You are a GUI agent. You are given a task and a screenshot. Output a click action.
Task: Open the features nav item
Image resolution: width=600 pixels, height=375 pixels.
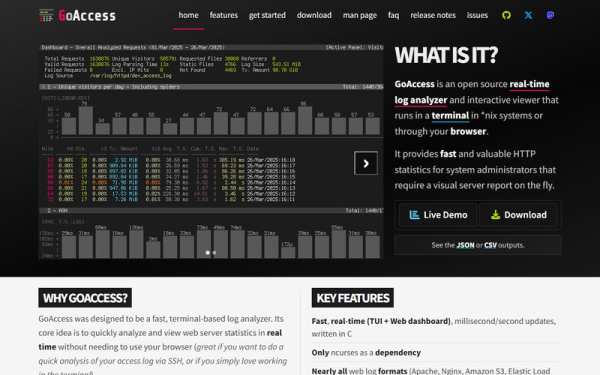point(223,15)
